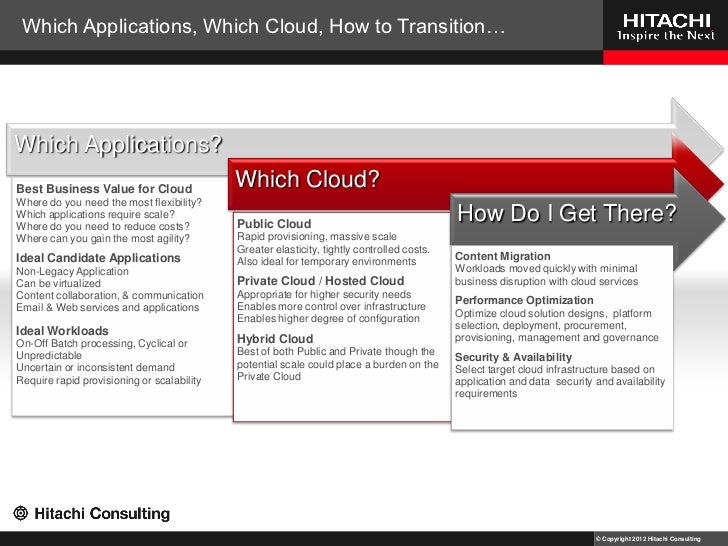Click 'Where do you need the most flexibility?'
Image resolution: width=728 pixels, height=546 pixels.
[x=109, y=202]
